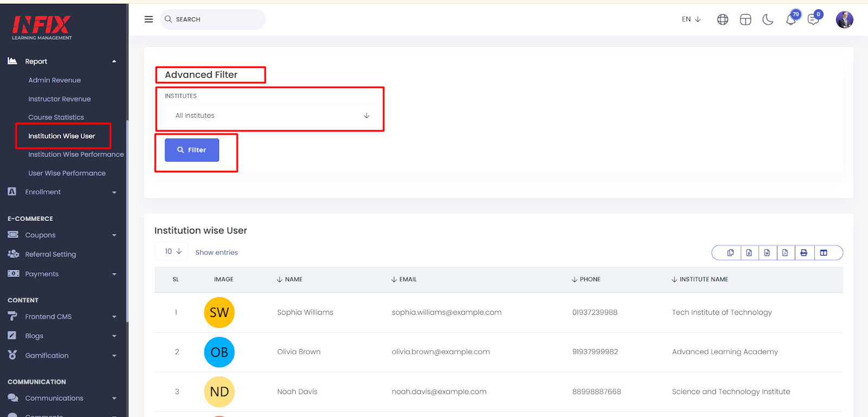Click the search magnifier icon
This screenshot has height=417, width=868.
click(168, 19)
